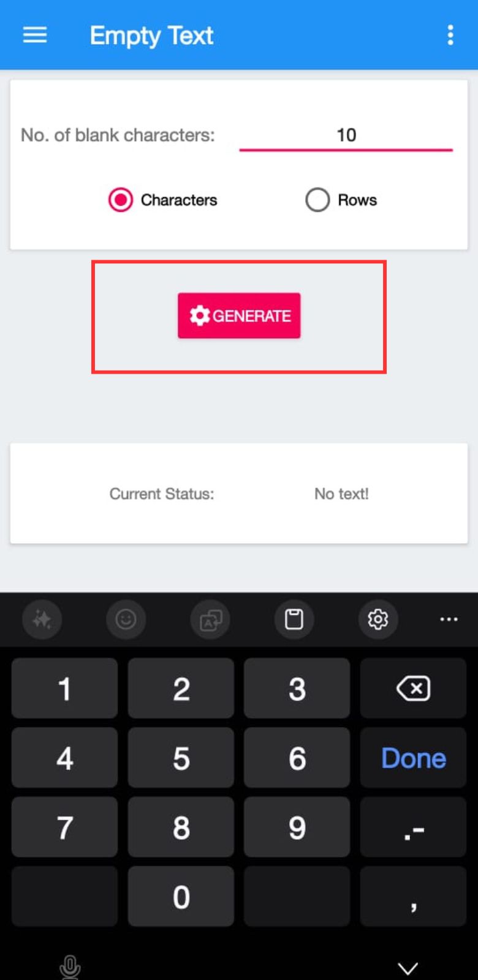Open the three-dot overflow menu
478x980 pixels.
coord(450,35)
